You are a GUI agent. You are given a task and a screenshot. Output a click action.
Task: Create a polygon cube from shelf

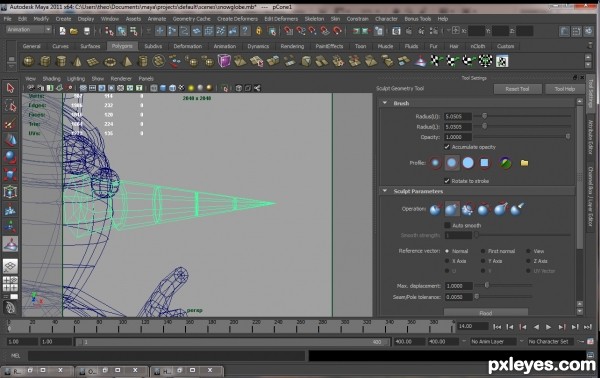tap(45, 61)
